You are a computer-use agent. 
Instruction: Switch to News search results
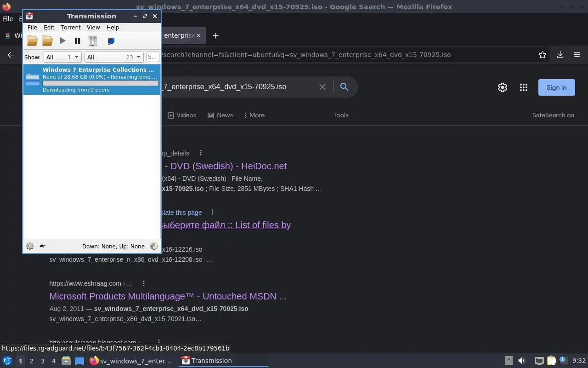pyautogui.click(x=220, y=115)
